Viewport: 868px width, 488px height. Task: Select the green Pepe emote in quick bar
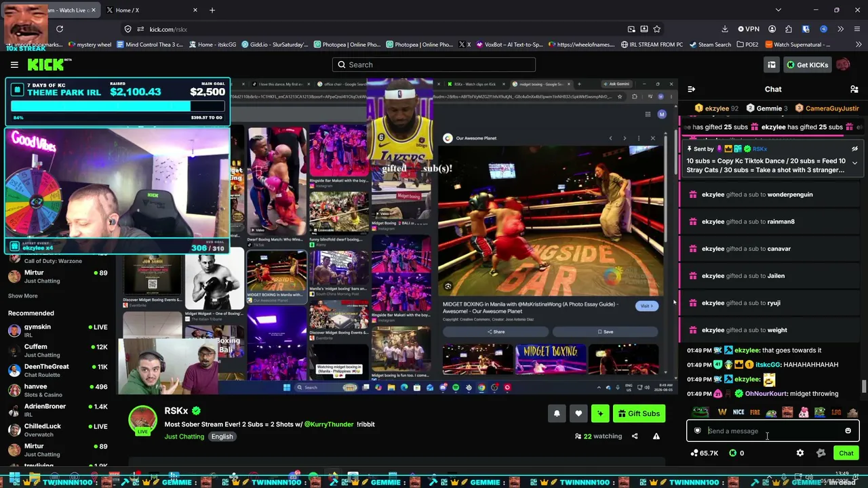701,412
